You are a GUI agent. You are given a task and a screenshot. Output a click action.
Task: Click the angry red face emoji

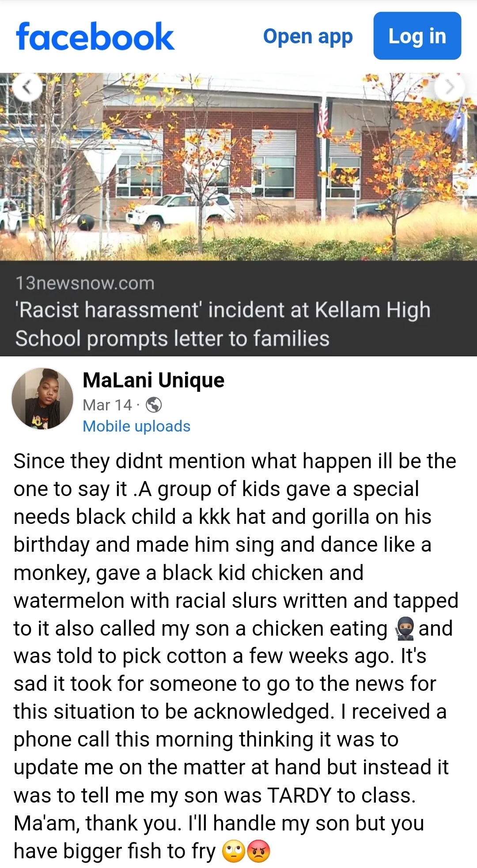258,852
